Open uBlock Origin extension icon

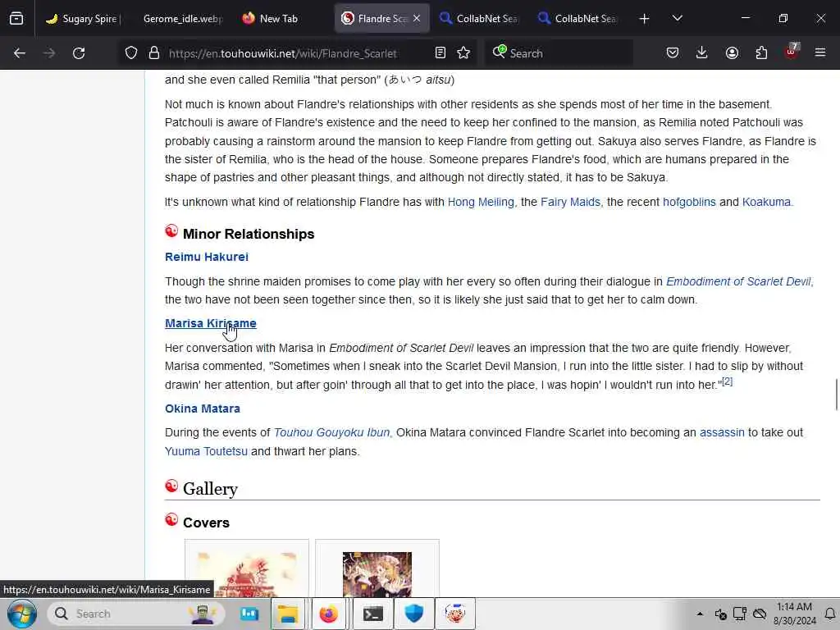[792, 52]
